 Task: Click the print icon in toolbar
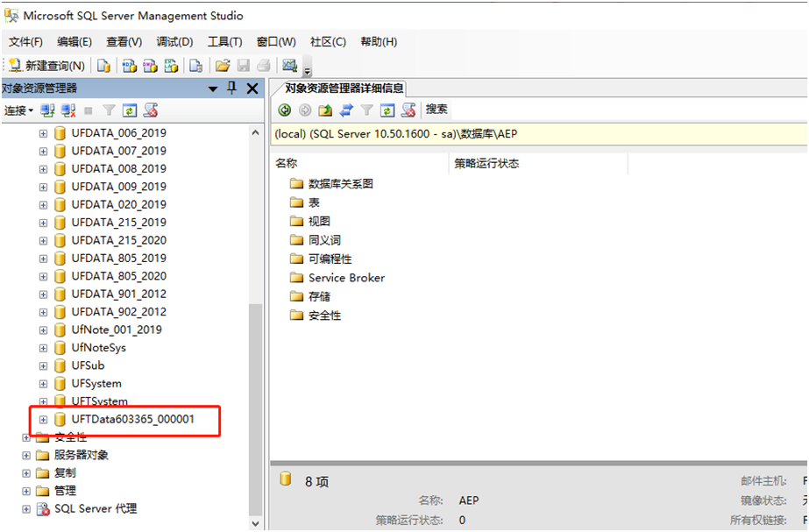pos(264,66)
